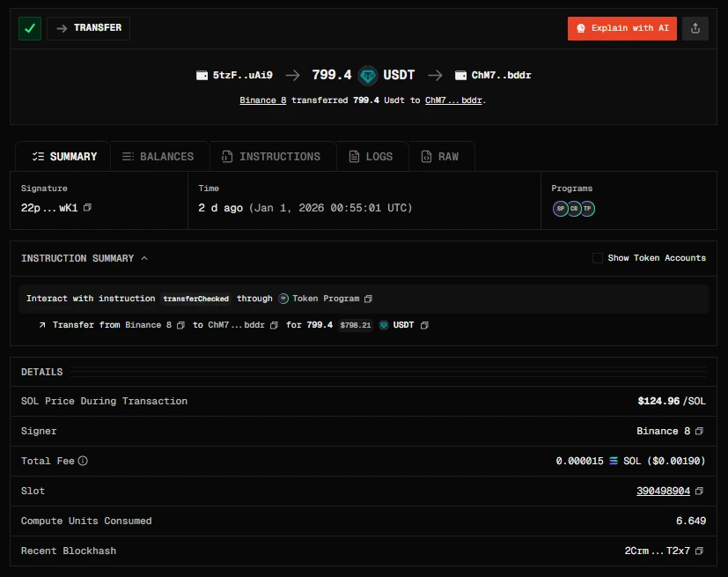Enable the Show Token Accounts checkbox
The image size is (728, 577).
click(598, 258)
